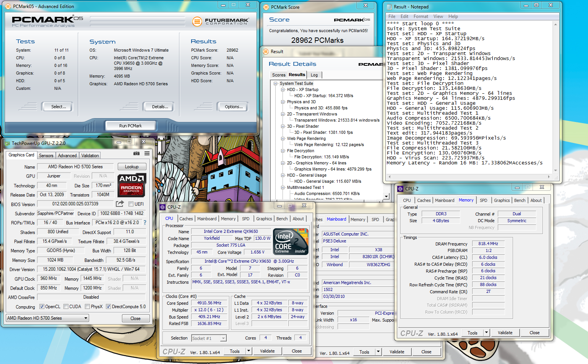This screenshot has height=364, width=588.
Task: Click the Lookup button in GPU-Z
Action: click(132, 166)
